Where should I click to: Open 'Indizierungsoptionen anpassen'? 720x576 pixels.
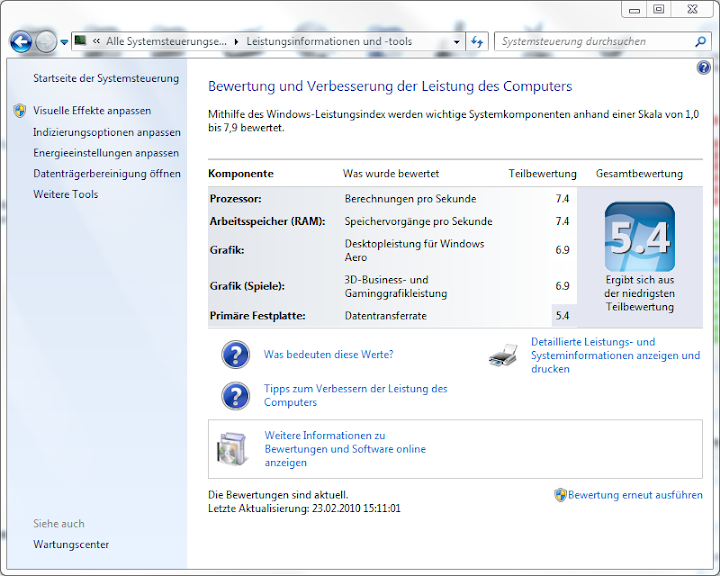click(107, 132)
